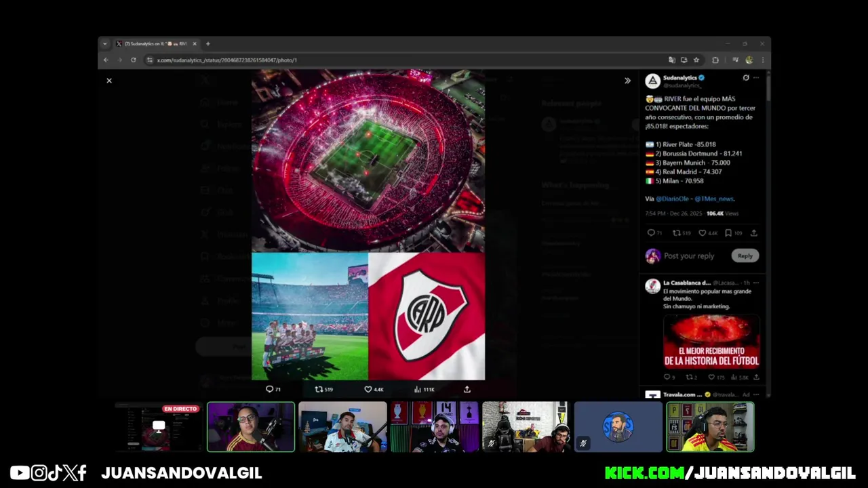
Task: Open more options on the Travala.com ad
Action: click(756, 394)
